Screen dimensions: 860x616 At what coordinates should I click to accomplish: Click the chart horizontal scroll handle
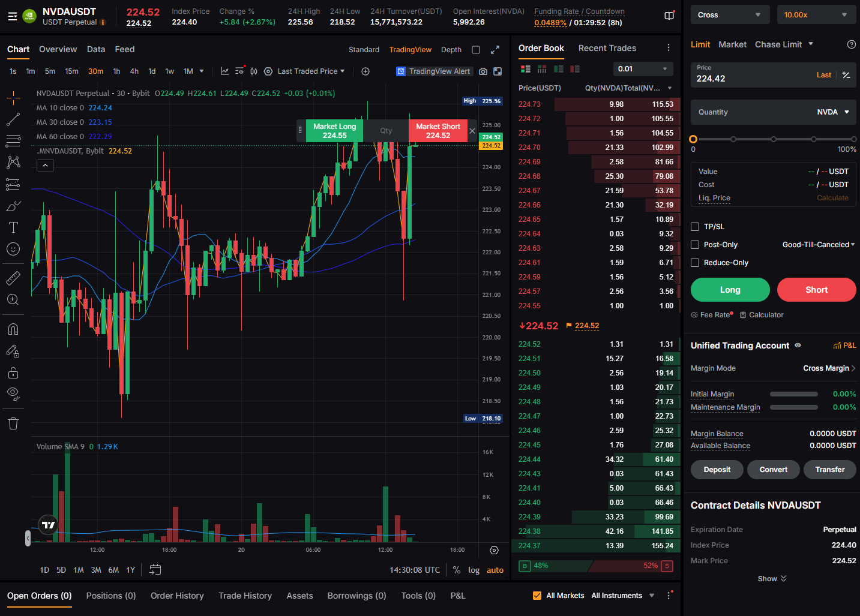(x=28, y=538)
